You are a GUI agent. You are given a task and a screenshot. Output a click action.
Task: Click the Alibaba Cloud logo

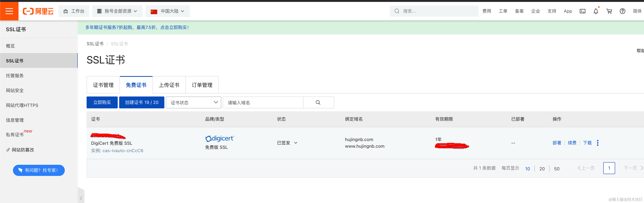pyautogui.click(x=38, y=11)
